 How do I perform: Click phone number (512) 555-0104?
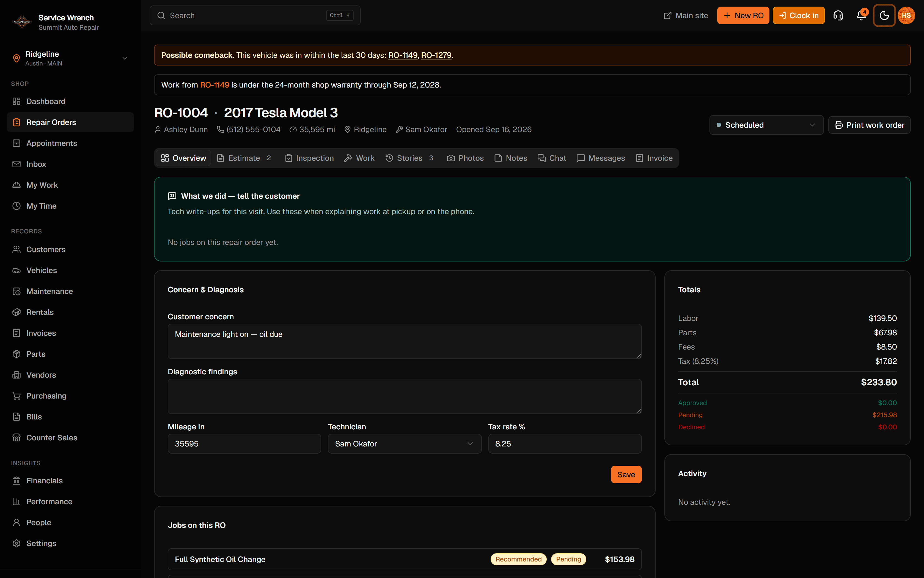253,130
